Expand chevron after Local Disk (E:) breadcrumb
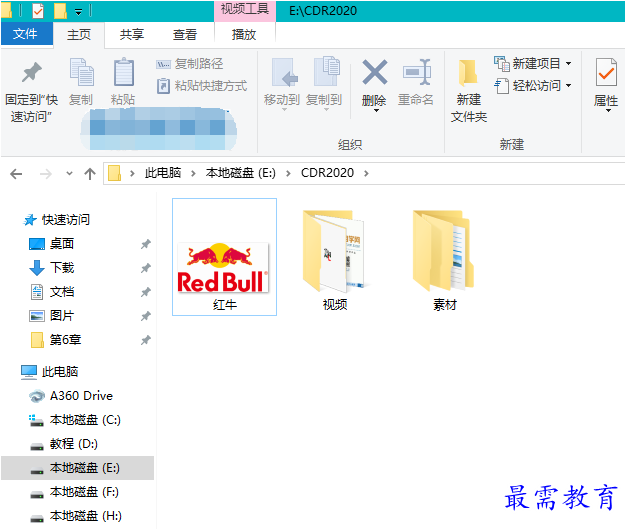This screenshot has width=626, height=529. pos(288,173)
